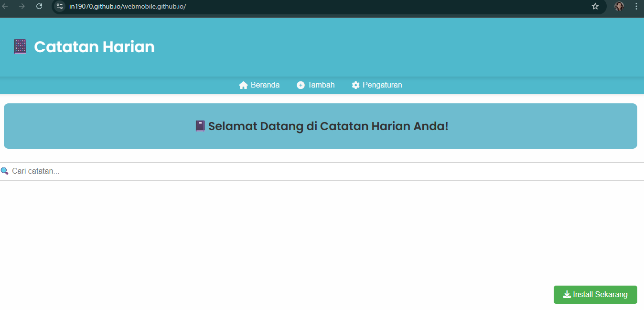This screenshot has height=310, width=644.
Task: Open Chrome three-dot menu
Action: point(636,6)
